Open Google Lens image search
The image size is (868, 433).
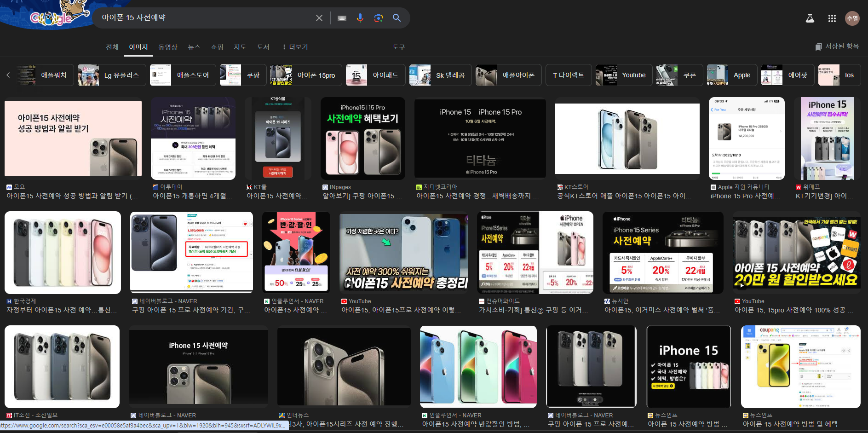379,18
